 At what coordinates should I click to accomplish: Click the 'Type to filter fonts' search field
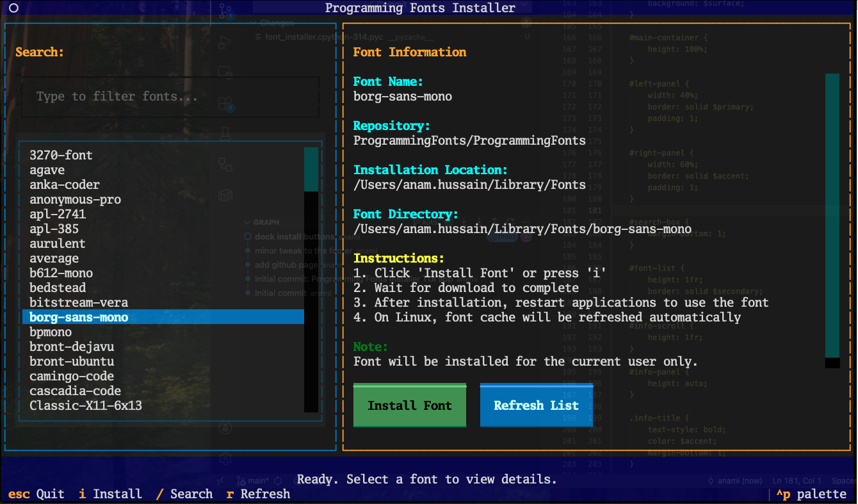coord(170,97)
